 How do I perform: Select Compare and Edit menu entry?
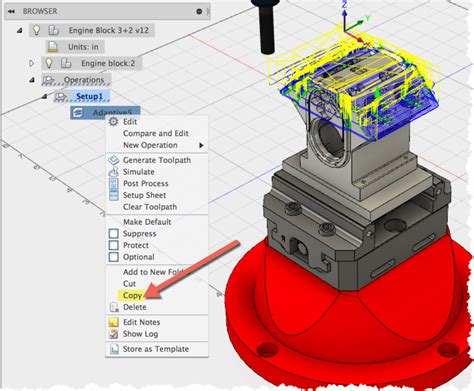click(156, 133)
